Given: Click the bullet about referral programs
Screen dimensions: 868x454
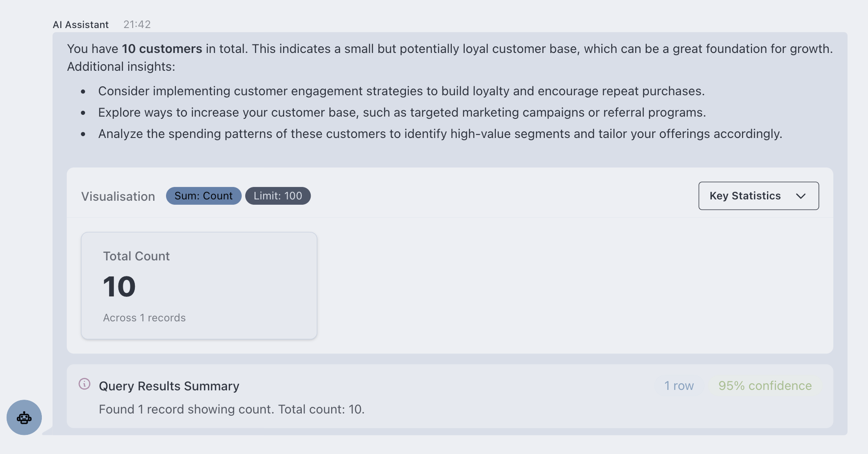Looking at the screenshot, I should click(402, 113).
